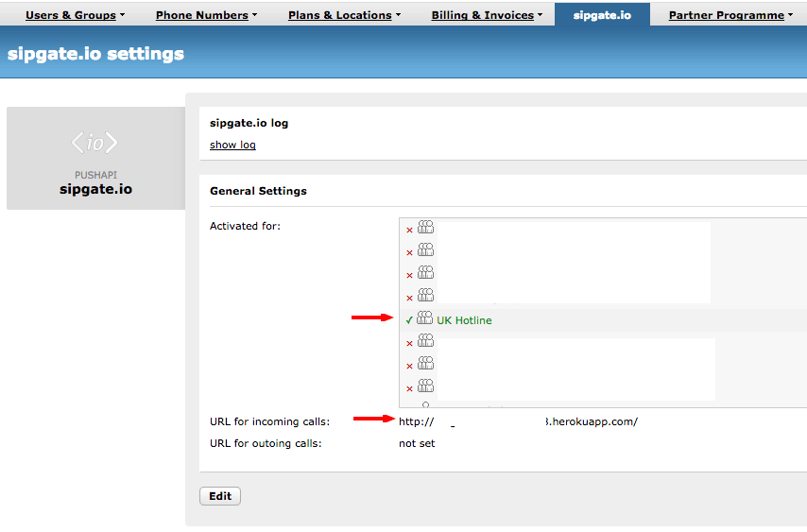Click the incoming calls herokuapp URL
Screen dimensions: 807x532
click(518, 421)
